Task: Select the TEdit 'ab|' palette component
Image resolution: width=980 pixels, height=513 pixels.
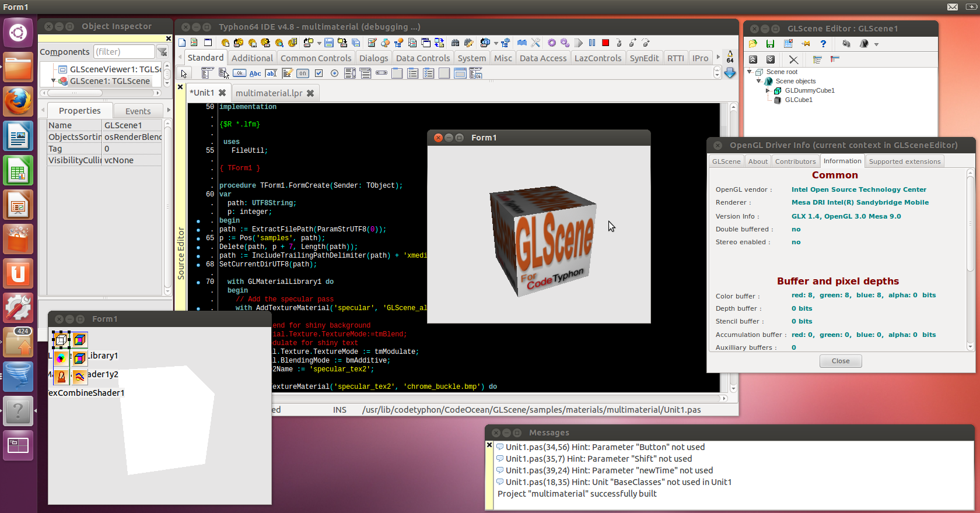Action: [x=271, y=73]
